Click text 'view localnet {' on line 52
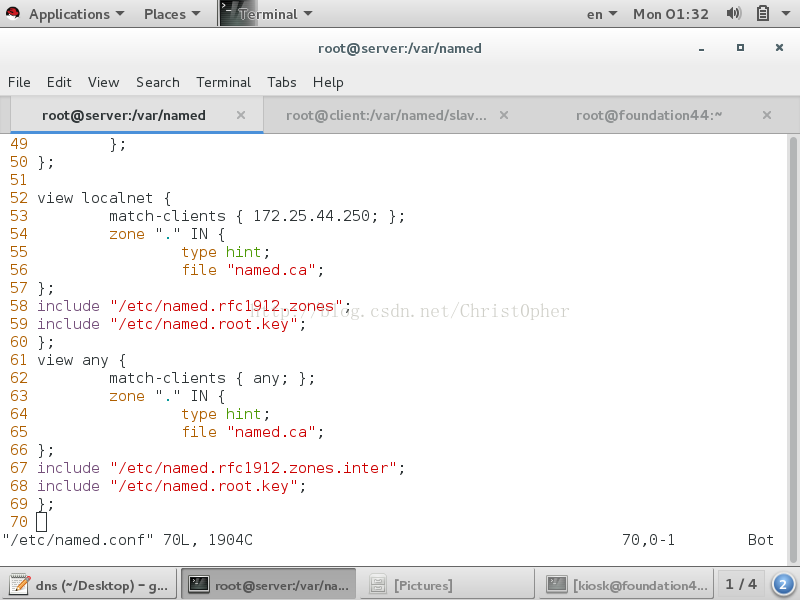The height and width of the screenshot is (600, 800). 104,198
